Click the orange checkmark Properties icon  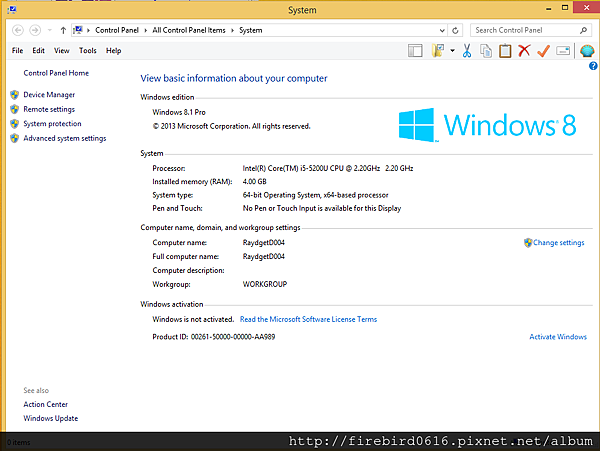point(543,50)
